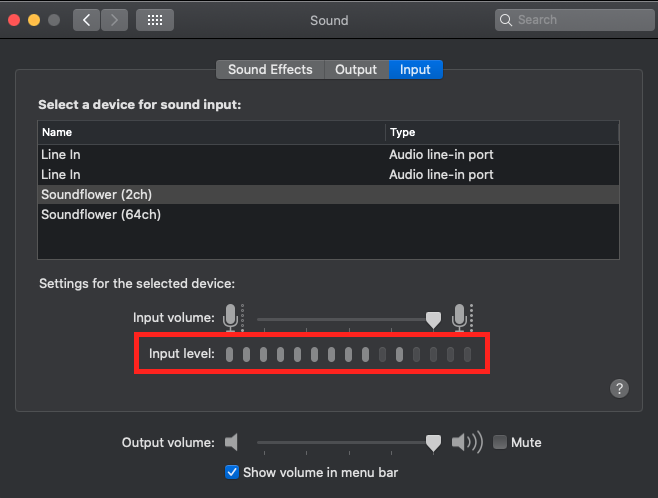The image size is (658, 498).
Task: Go forward with the right chevron button
Action: pyautogui.click(x=114, y=20)
